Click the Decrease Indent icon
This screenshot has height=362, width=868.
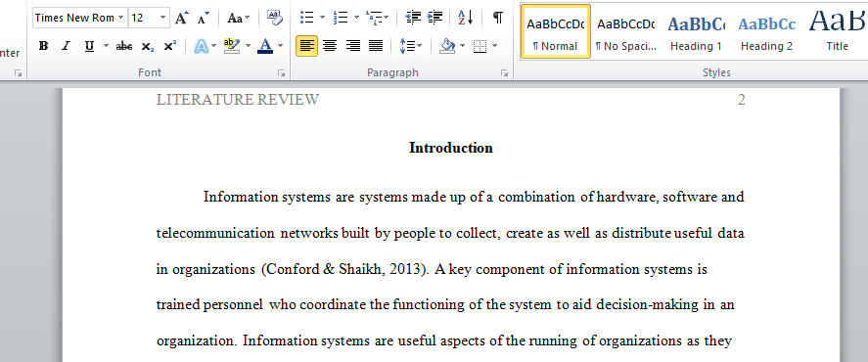pos(413,18)
